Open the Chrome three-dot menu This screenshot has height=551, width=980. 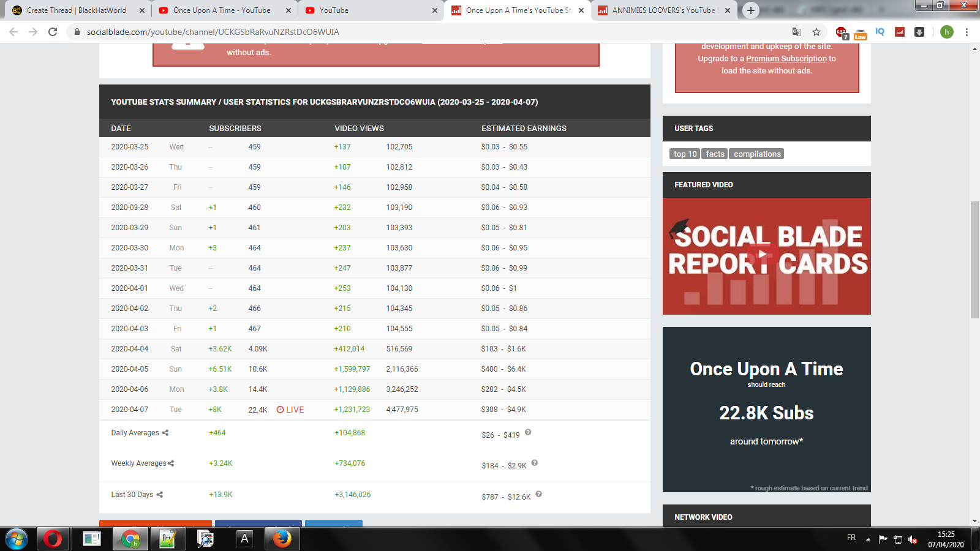point(967,32)
